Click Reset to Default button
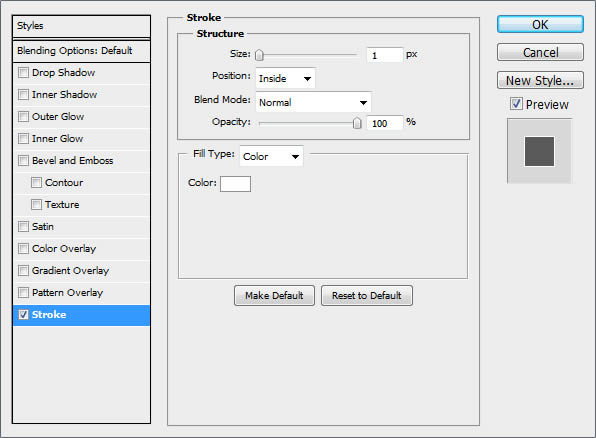 coord(367,295)
